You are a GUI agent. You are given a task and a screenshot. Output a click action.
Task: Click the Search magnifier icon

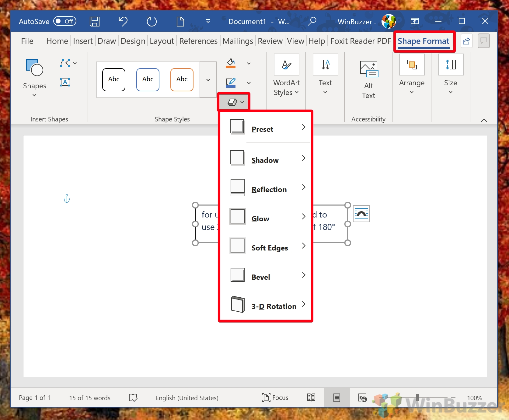[x=312, y=21]
